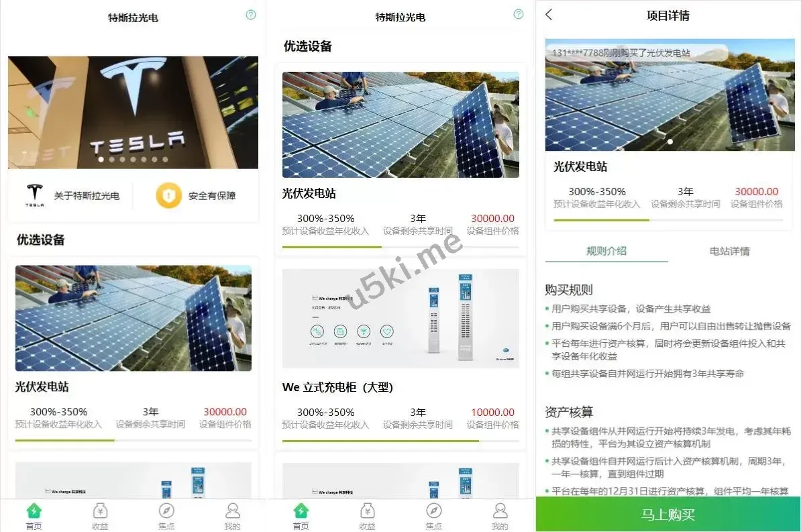The image size is (801, 532).
Task: Open 光伏发电站 image on home screen
Action: point(133,318)
